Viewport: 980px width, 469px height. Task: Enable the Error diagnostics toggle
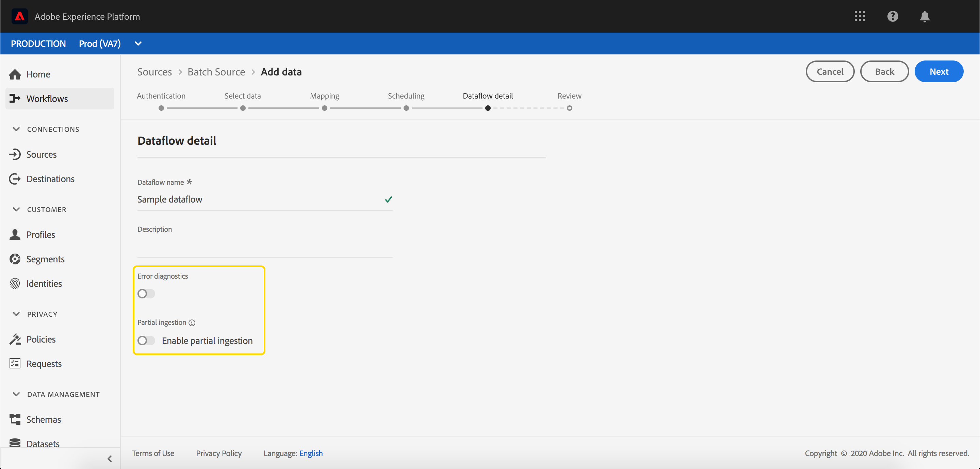point(146,293)
